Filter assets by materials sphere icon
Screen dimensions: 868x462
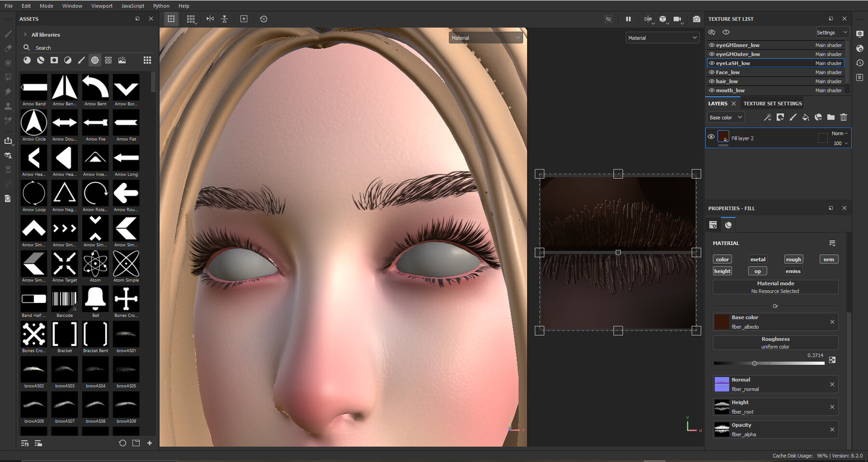[x=27, y=60]
